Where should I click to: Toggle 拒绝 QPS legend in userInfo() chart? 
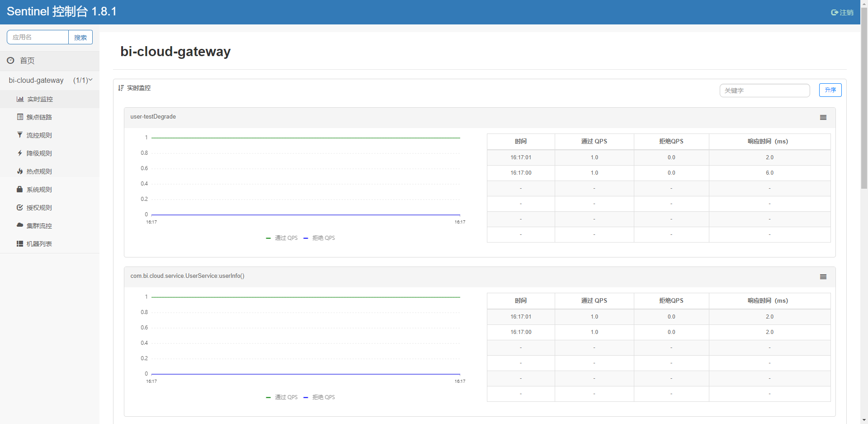point(319,397)
